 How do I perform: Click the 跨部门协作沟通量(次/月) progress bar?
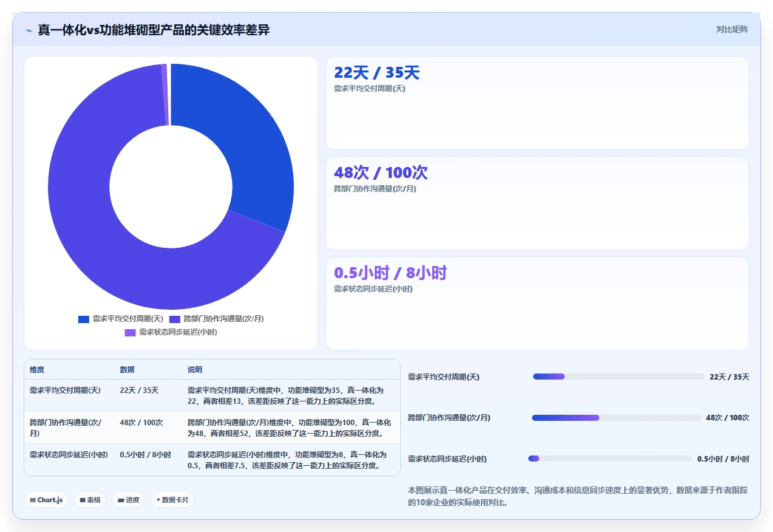(616, 418)
